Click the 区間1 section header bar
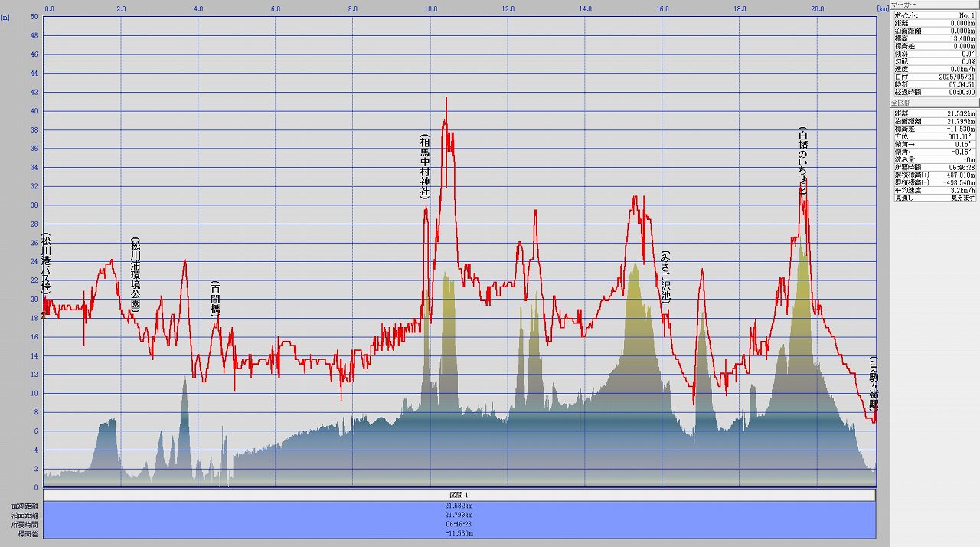The image size is (980, 547). tap(459, 495)
